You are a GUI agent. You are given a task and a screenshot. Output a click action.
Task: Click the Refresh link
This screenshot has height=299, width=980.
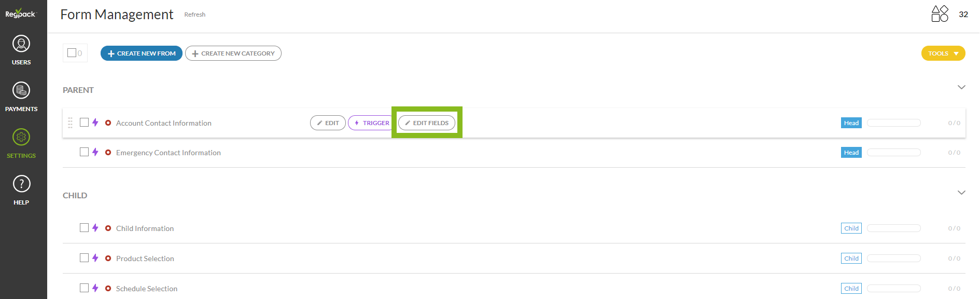[x=195, y=15]
